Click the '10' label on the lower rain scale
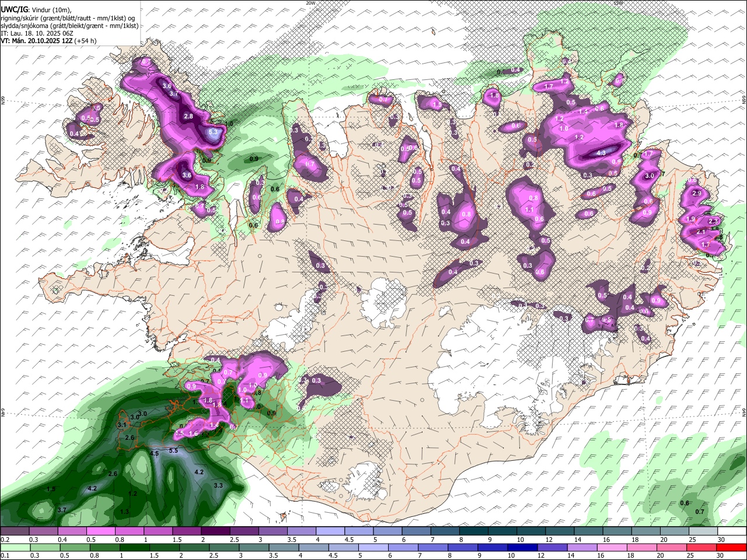Viewport: 747px width, 560px height. (511, 555)
